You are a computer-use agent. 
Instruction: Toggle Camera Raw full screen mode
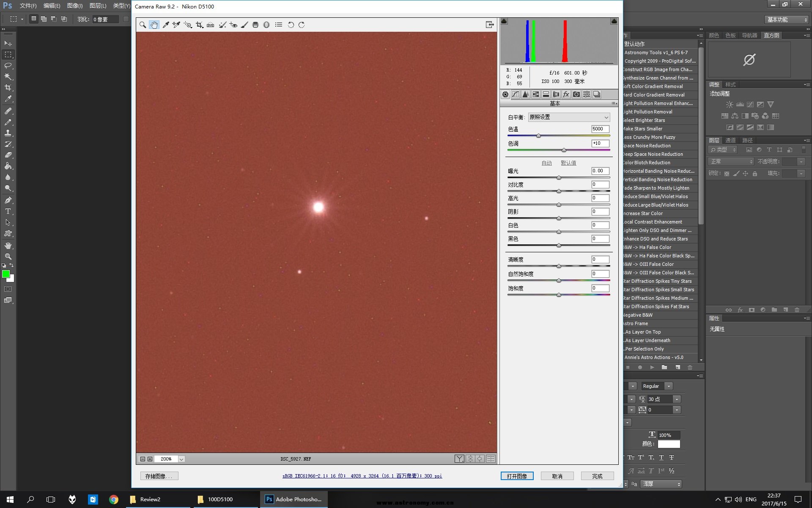490,25
